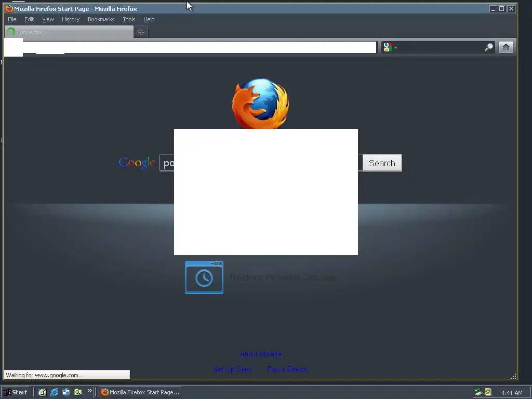The image size is (532, 399).
Task: Open the View menu
Action: click(48, 19)
